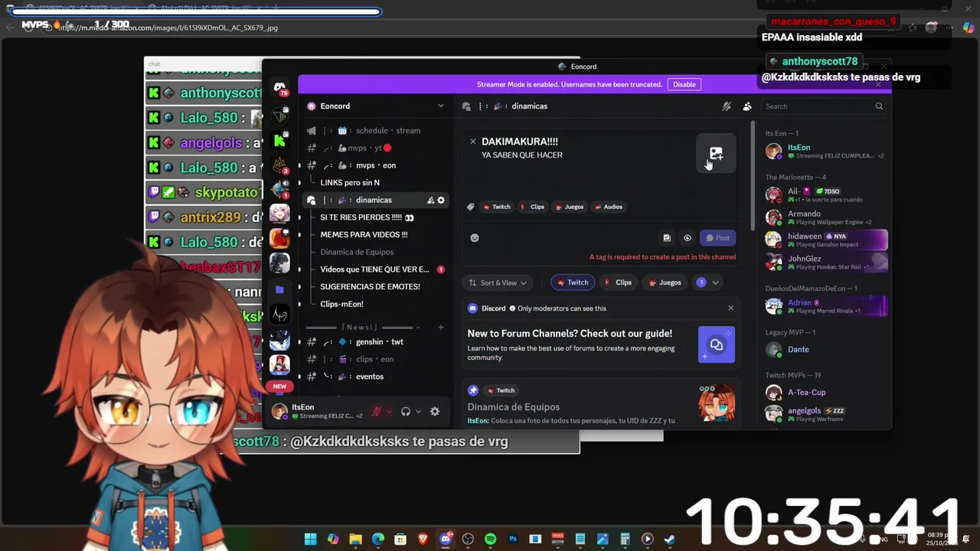Open schedule · stream channel
This screenshot has width=980, height=551.
click(x=376, y=131)
